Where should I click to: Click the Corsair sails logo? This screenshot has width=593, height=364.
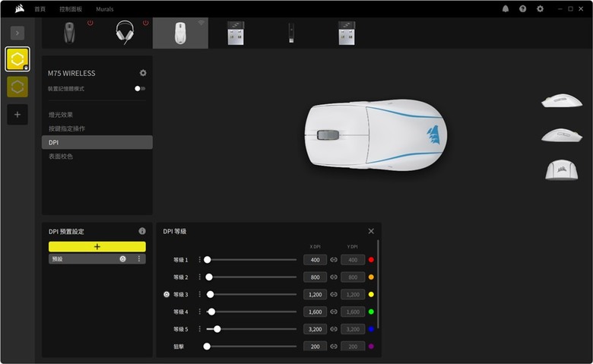point(20,8)
